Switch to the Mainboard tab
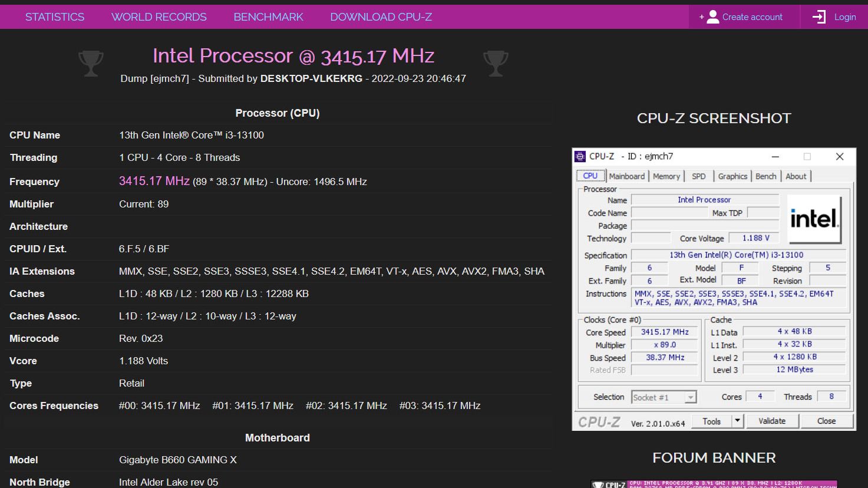Screen dimensions: 868x488 click(626, 176)
